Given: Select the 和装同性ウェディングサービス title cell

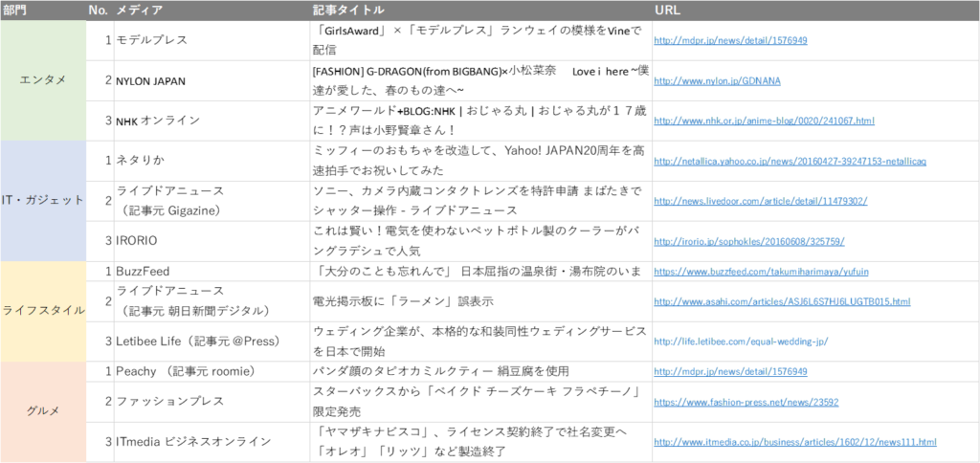Looking at the screenshot, I should (481, 342).
